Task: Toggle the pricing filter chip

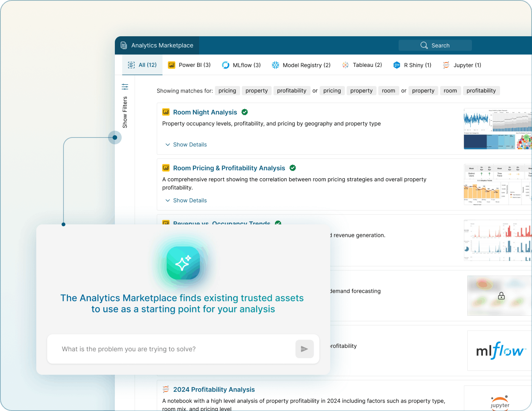Action: click(227, 90)
